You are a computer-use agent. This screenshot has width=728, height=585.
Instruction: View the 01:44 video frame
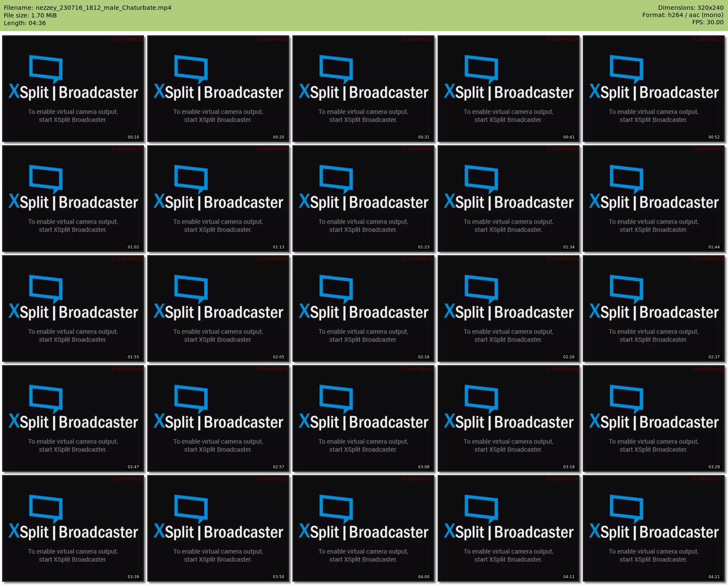tap(654, 199)
